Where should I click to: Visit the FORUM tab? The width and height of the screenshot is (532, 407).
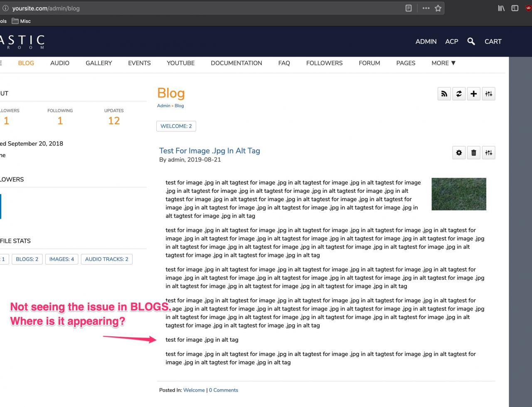[369, 63]
